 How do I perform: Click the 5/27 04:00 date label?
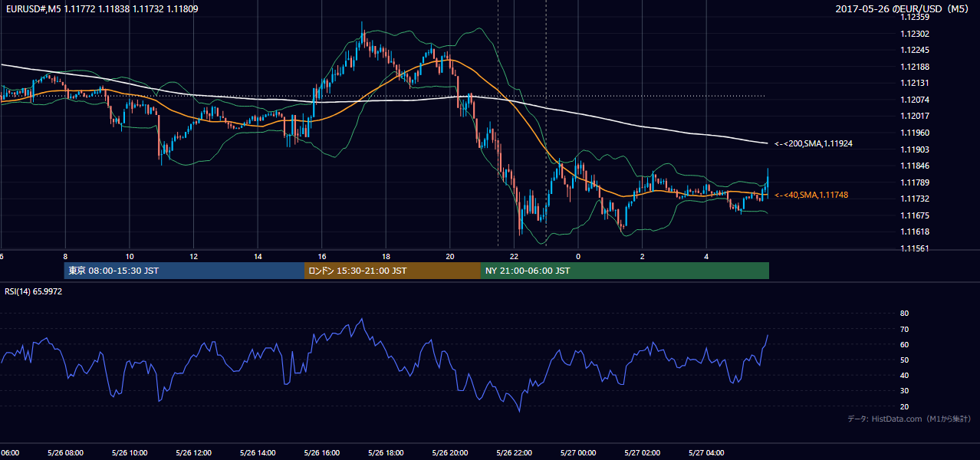coord(706,453)
